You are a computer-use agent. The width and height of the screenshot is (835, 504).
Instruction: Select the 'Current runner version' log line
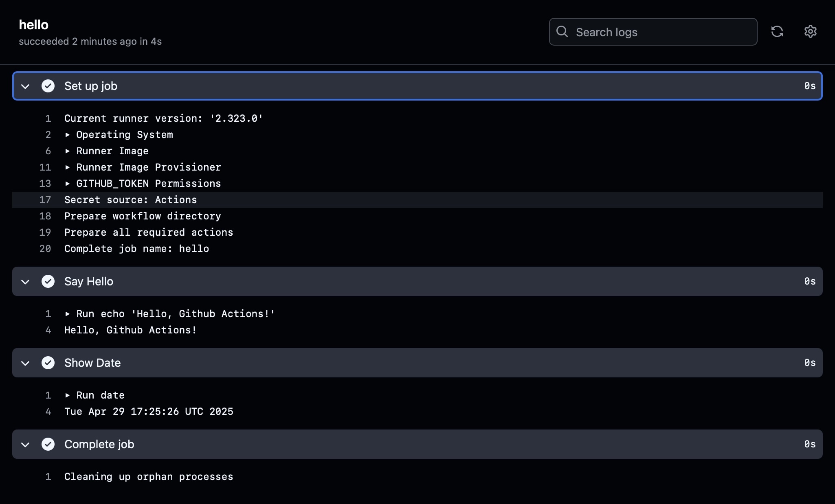164,118
